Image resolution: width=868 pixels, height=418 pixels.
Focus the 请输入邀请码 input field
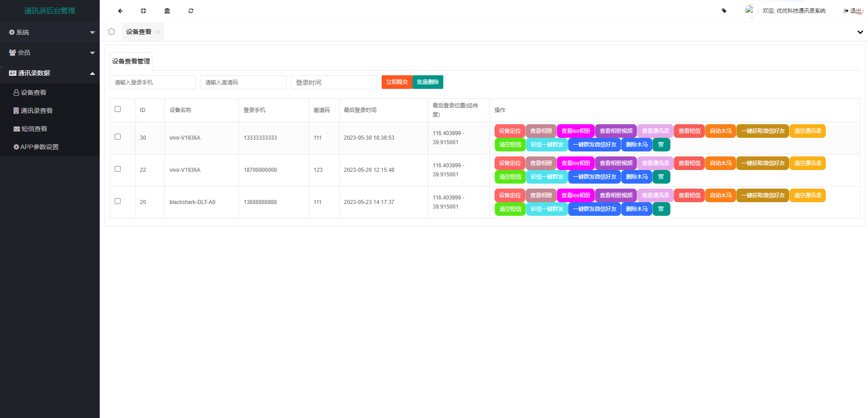coord(243,83)
